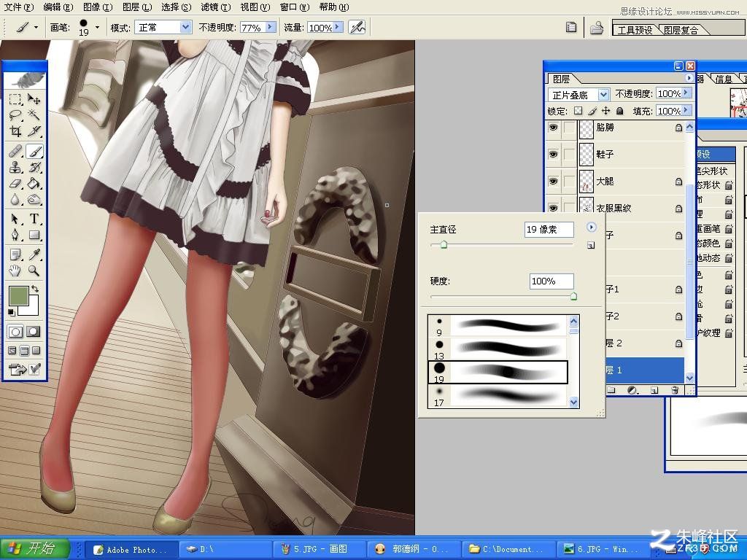Select the Notes tool
The width and height of the screenshot is (747, 560).
pos(15,254)
